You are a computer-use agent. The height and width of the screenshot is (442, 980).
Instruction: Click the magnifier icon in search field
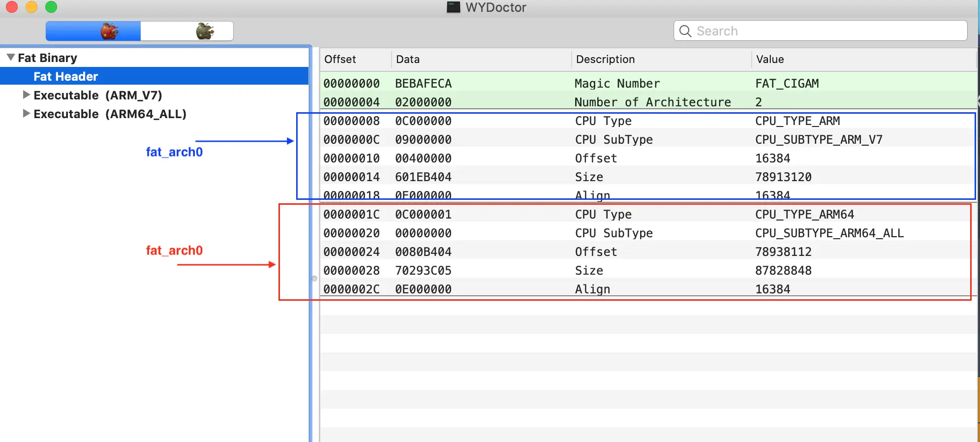[x=685, y=31]
